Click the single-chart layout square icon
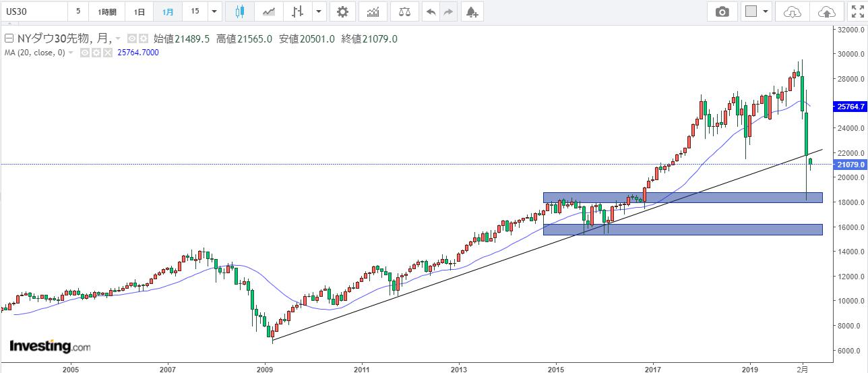This screenshot has height=373, width=868. 751,11
